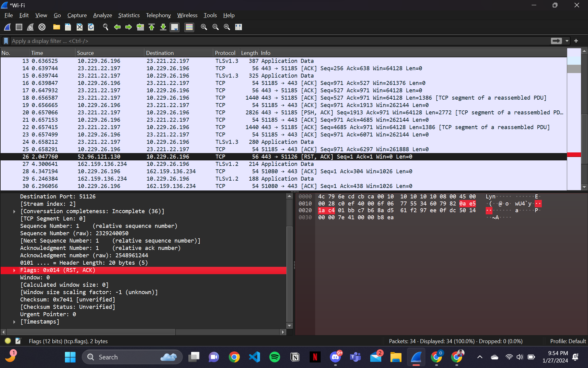Open display filter history dropdown arrow
Screen dimensions: 588x368
pos(567,41)
